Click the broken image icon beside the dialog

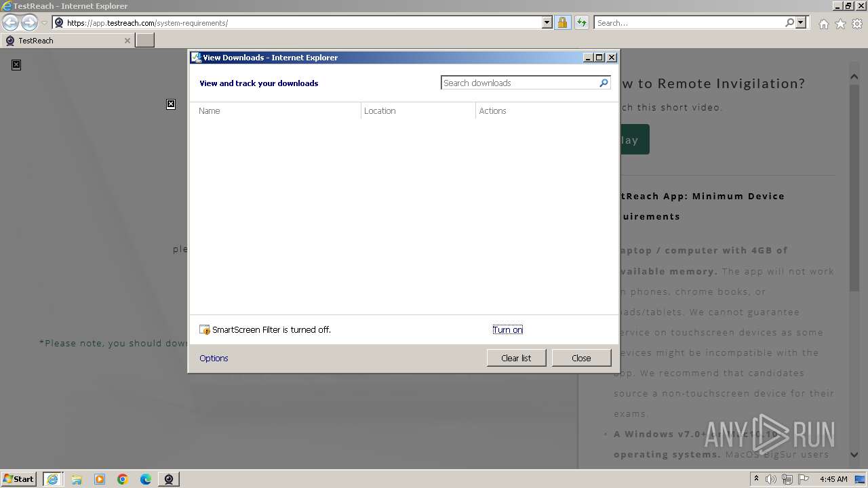pos(171,104)
